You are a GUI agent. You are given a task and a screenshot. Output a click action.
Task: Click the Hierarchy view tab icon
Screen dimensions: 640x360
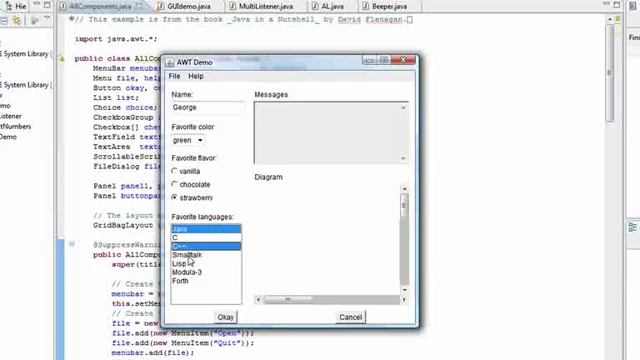point(8,6)
